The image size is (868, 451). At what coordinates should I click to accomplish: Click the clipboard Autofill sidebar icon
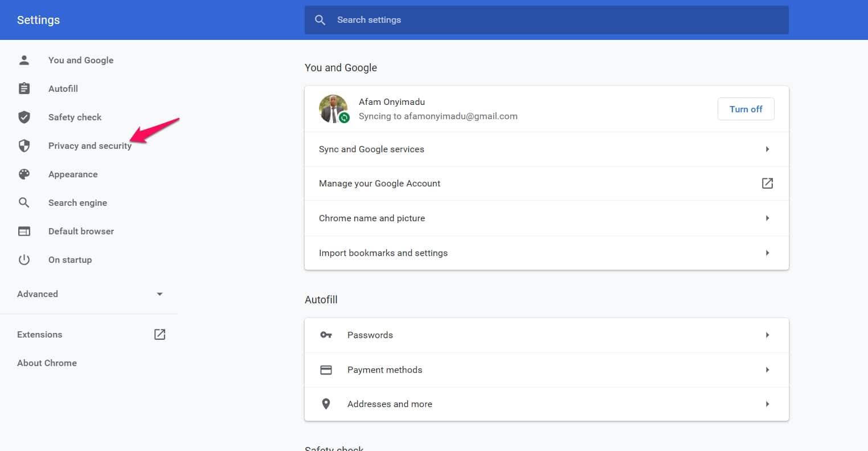click(24, 88)
